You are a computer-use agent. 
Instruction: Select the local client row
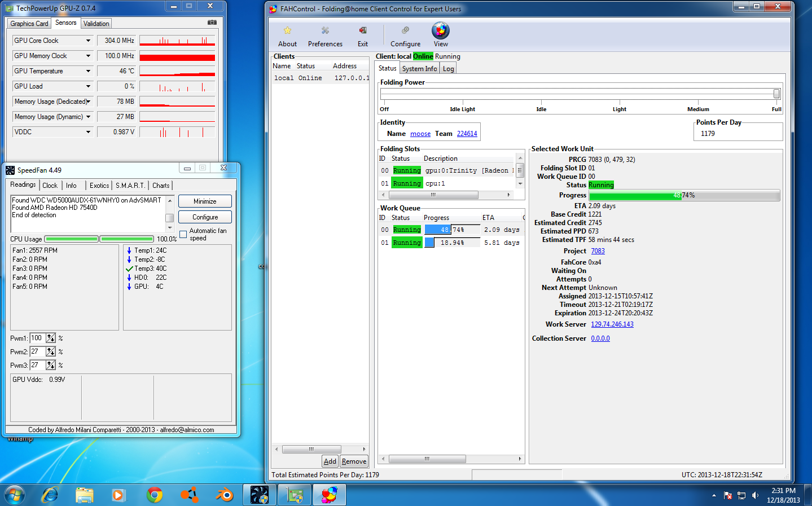point(320,78)
